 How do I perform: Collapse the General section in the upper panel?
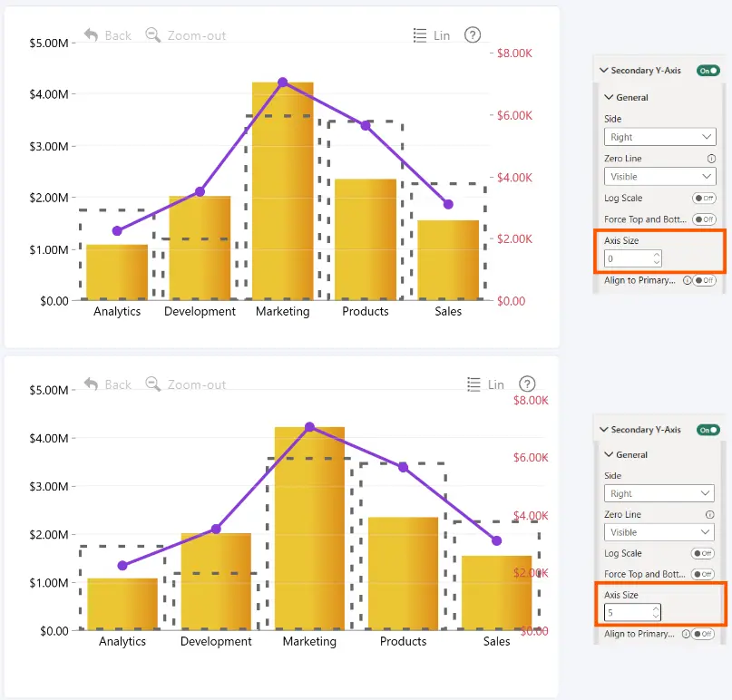coord(609,98)
